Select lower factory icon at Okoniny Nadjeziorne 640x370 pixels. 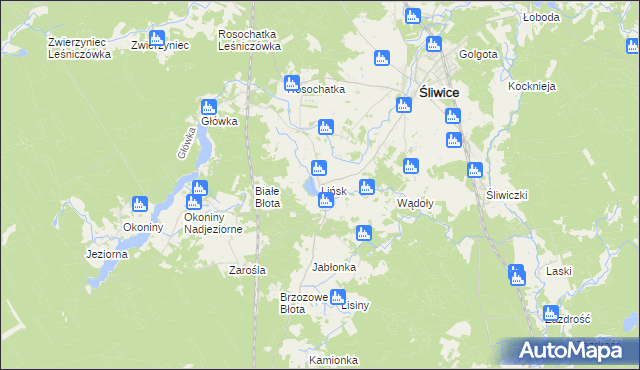193,202
